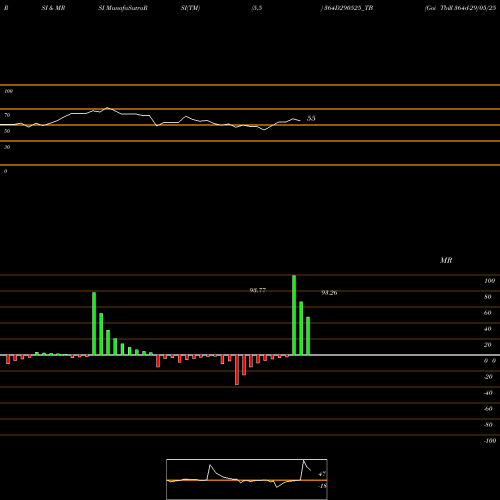500x500 pixels.
Task: Click the '20' tick on MR axis
Action: [x=488, y=345]
